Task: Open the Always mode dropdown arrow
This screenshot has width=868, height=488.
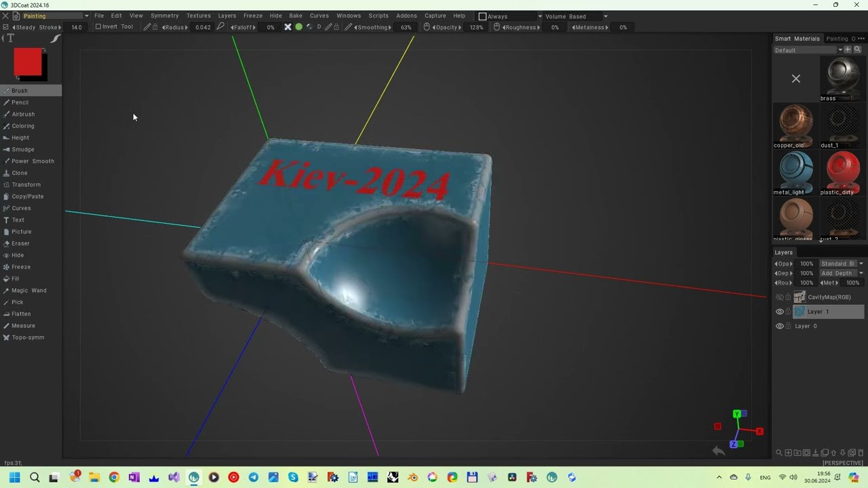Action: (540, 16)
